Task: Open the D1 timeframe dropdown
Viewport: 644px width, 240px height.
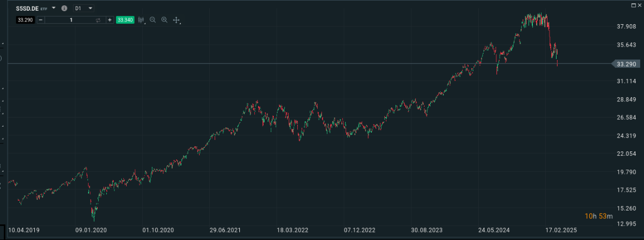Action: 83,9
